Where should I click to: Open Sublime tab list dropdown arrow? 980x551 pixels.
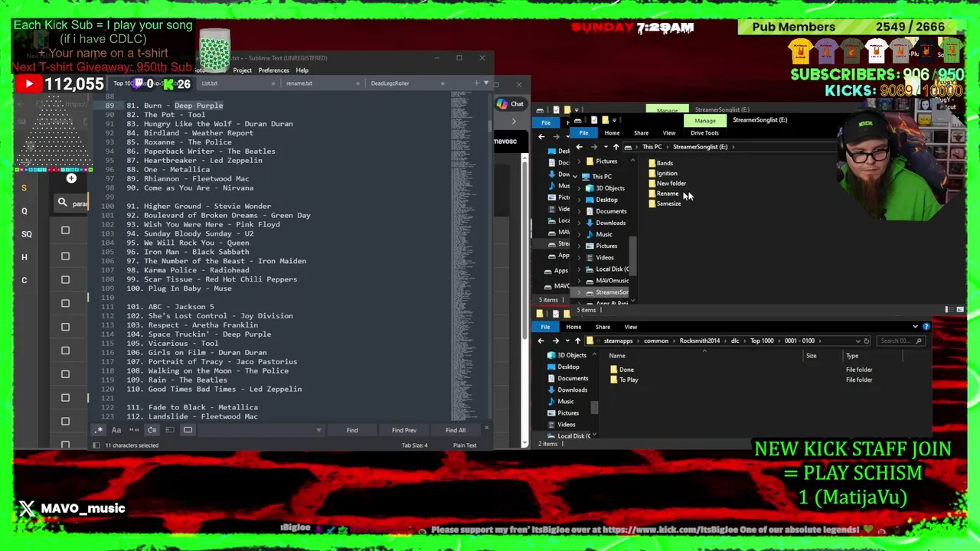point(485,83)
